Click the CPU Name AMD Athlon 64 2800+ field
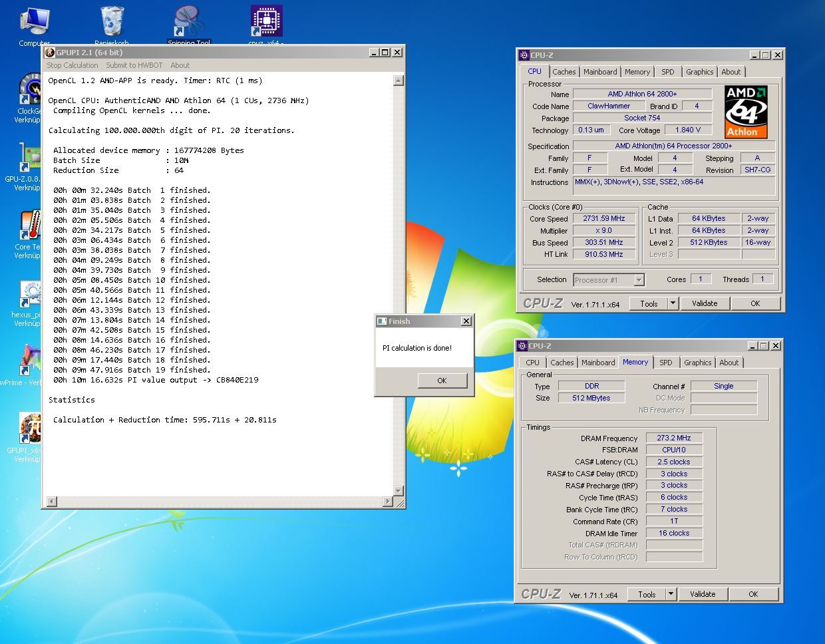Viewport: 825px width, 644px height. pyautogui.click(x=642, y=94)
